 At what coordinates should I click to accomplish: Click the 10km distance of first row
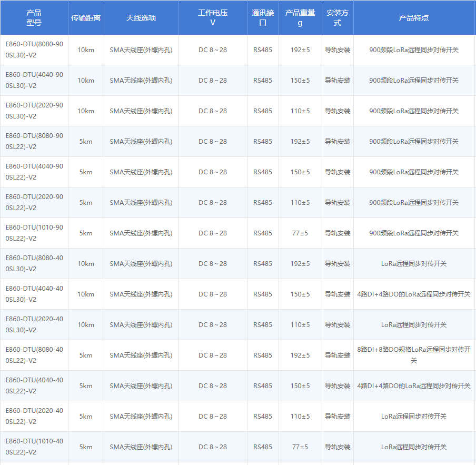(86, 50)
